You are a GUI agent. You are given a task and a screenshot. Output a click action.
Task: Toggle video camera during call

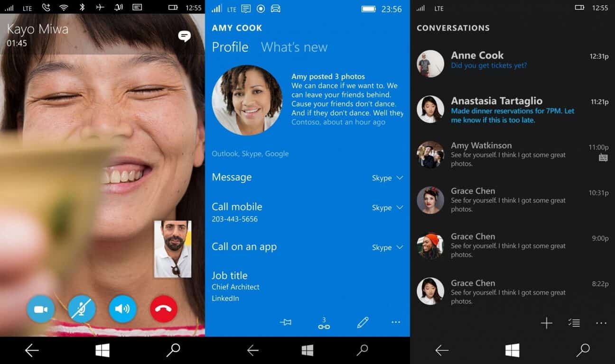pos(41,309)
